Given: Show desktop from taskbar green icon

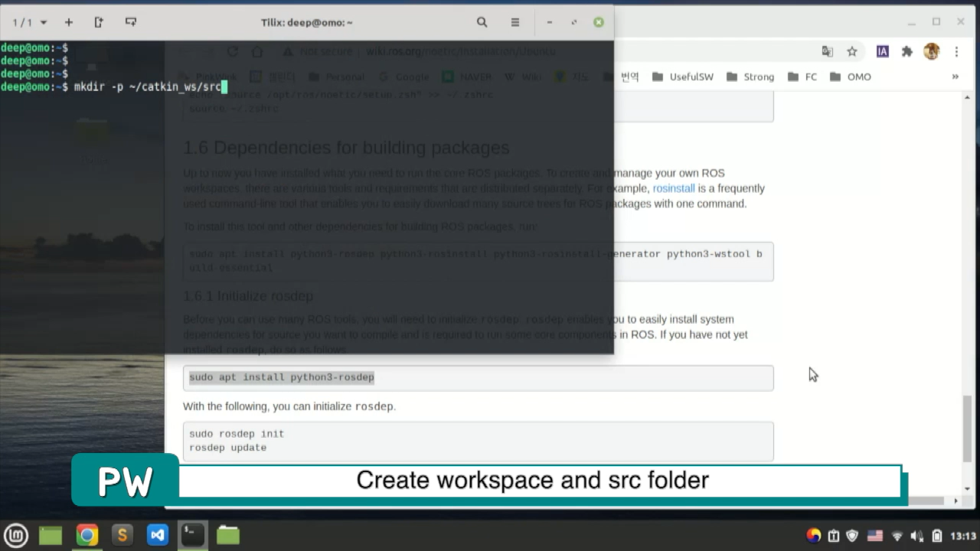Looking at the screenshot, I should pos(51,535).
